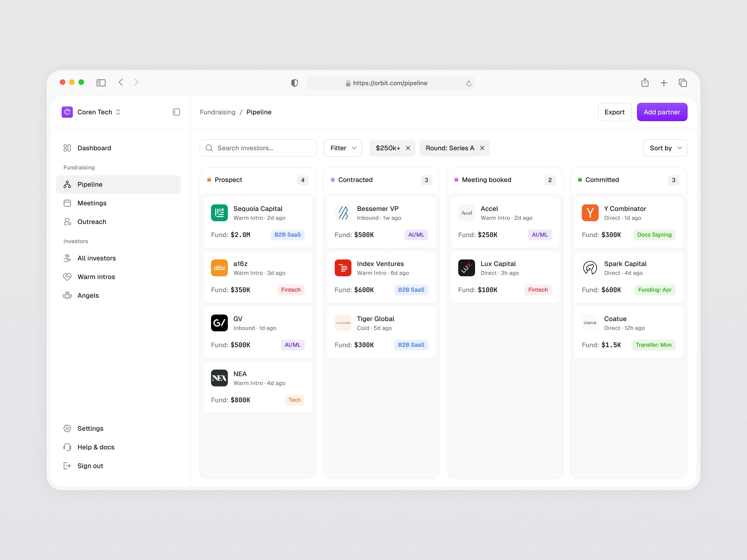Click the Coatue logo
747x560 pixels.
[590, 323]
